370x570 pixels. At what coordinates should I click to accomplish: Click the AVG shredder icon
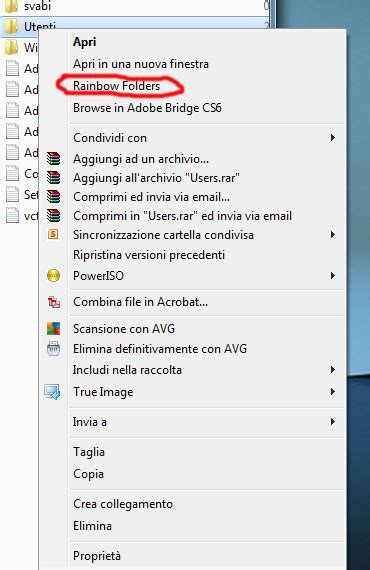click(x=53, y=349)
